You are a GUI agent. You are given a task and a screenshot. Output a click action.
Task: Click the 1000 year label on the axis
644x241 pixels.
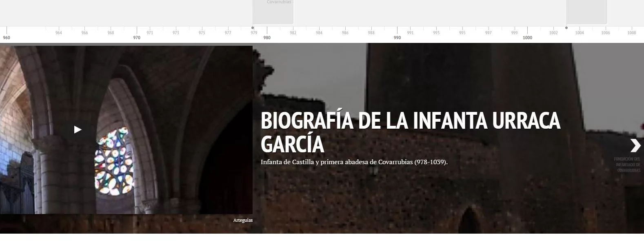click(527, 38)
